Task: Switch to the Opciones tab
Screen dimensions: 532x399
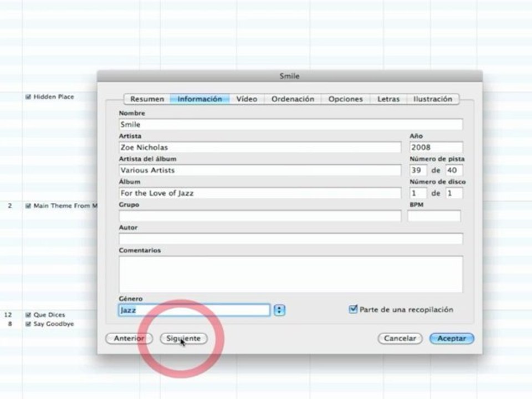Action: pos(345,99)
